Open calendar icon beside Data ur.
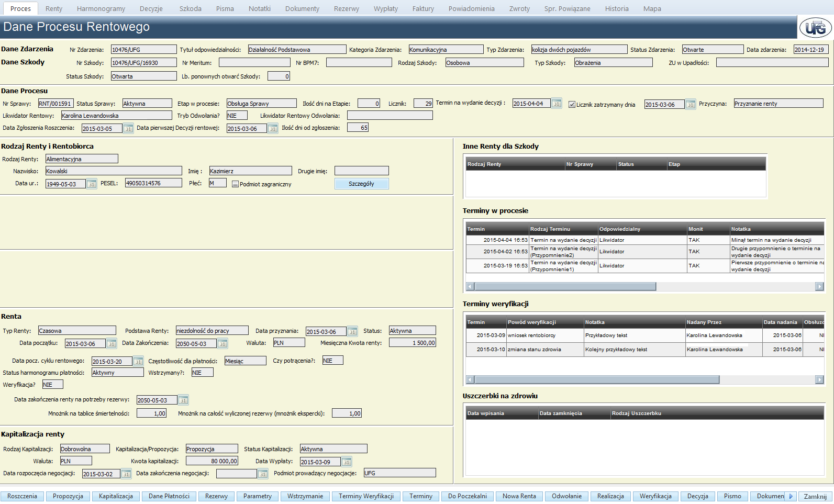Viewport: 834px width, 504px height. coord(92,184)
